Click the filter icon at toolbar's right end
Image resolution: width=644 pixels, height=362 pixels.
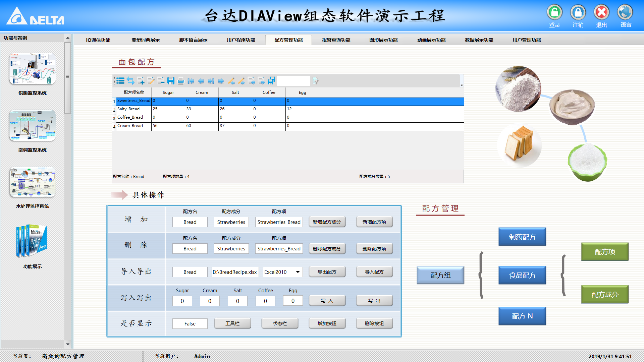tap(316, 81)
